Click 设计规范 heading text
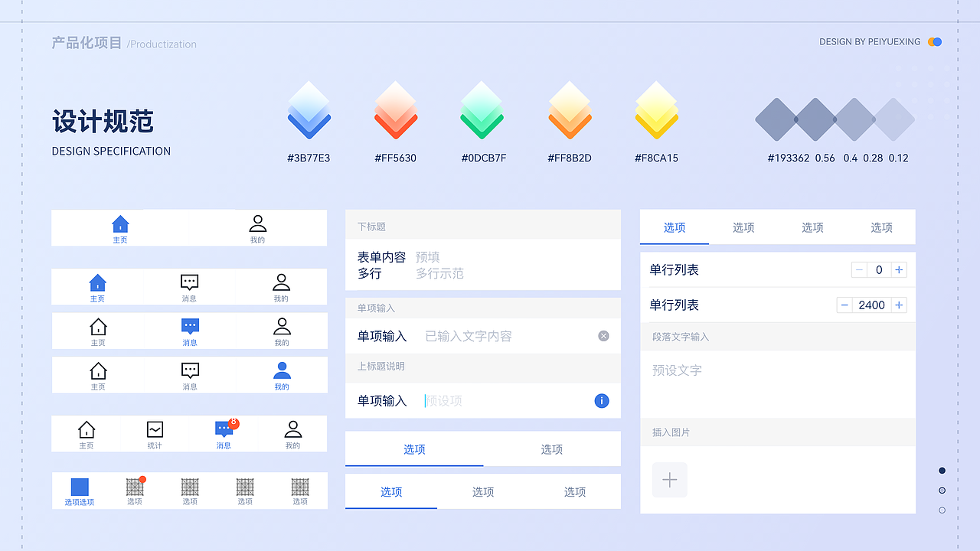 103,122
